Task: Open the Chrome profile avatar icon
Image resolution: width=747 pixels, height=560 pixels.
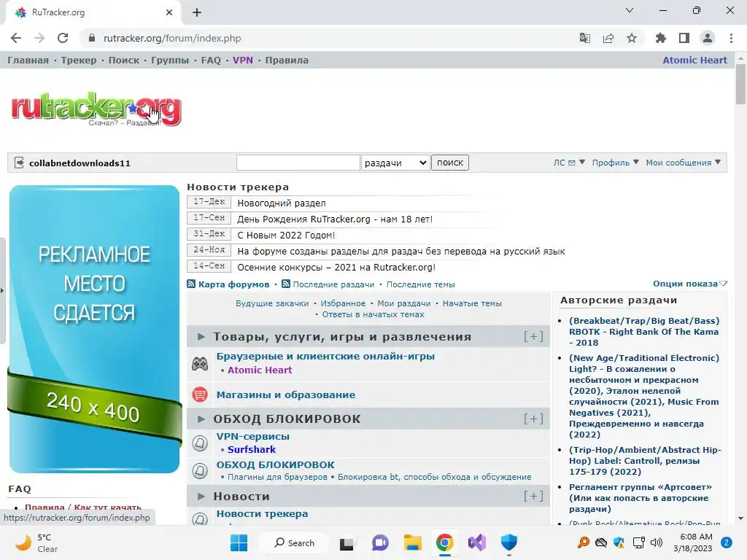Action: (x=708, y=38)
